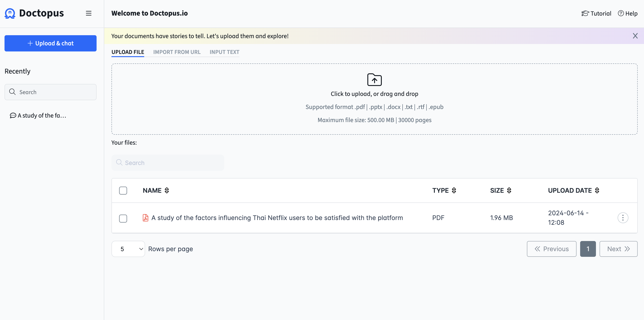644x320 pixels.
Task: Click the PDF icon next to the study file
Action: [145, 218]
